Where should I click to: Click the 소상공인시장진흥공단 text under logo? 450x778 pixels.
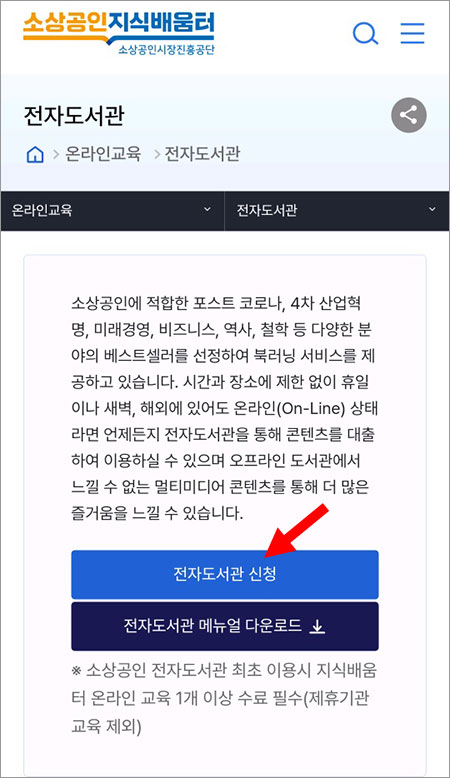point(166,50)
